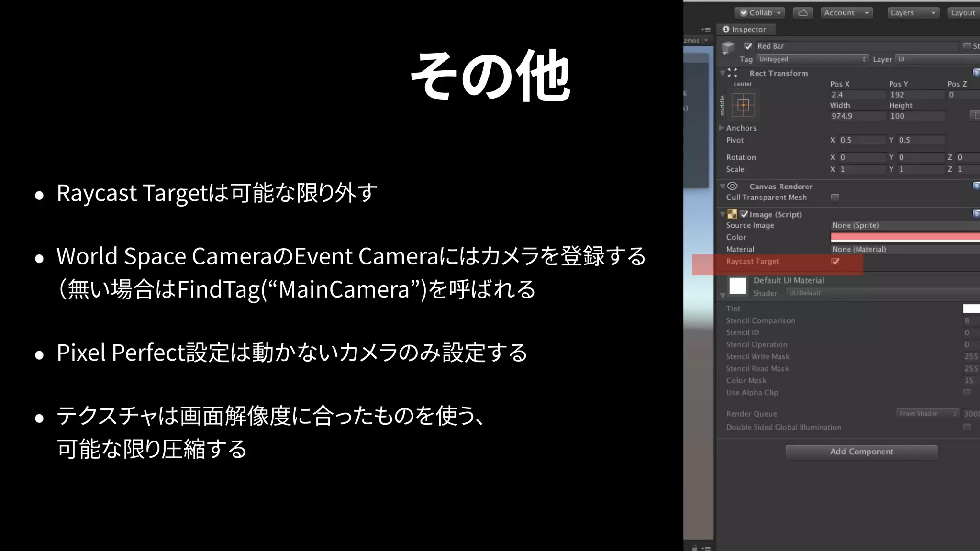Enable Cull Transparent Mesh checkbox
980x551 pixels.
(x=835, y=198)
